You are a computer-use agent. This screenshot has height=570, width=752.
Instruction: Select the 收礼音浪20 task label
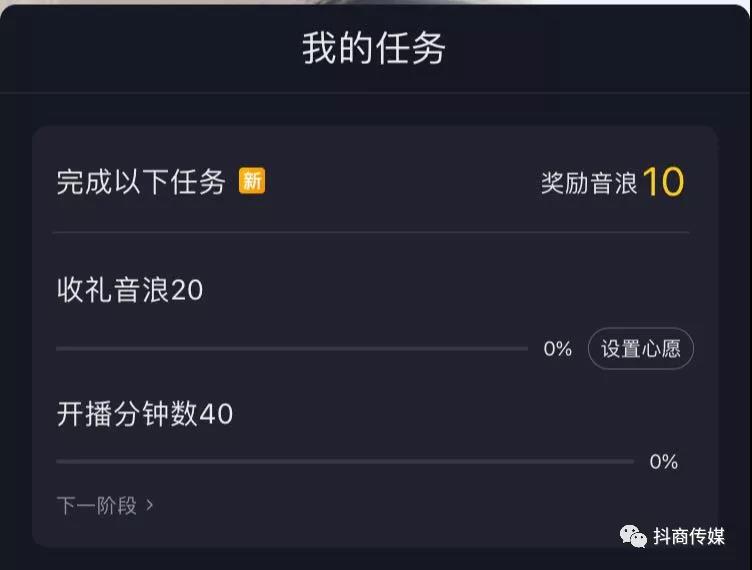pos(130,290)
